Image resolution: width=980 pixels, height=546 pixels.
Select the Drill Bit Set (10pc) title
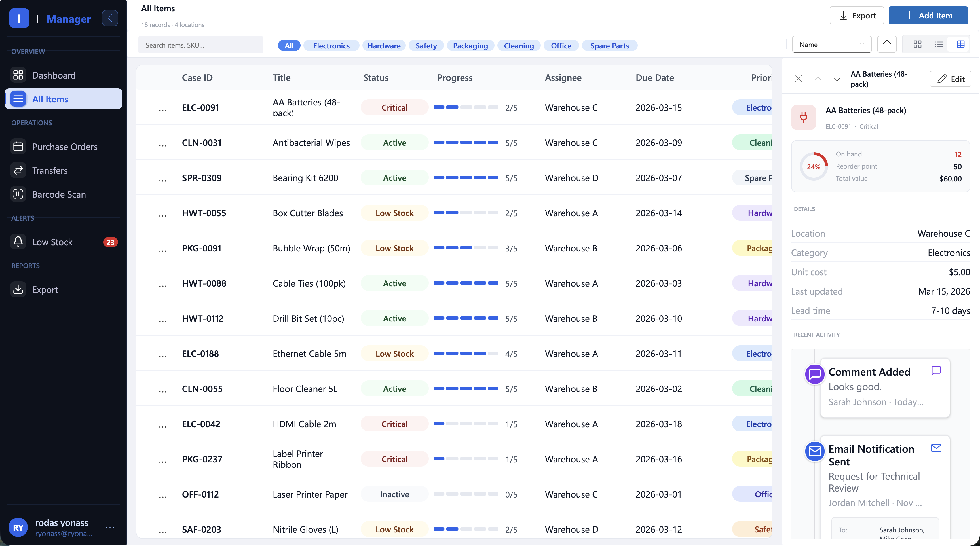tap(308, 318)
